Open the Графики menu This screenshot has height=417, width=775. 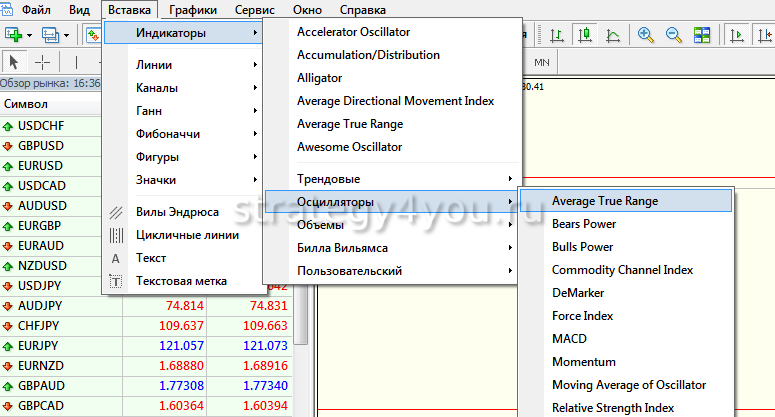point(194,10)
